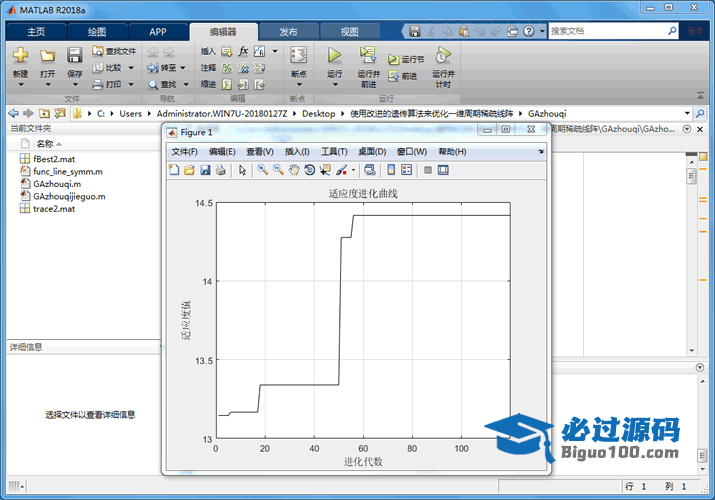Click the New (新建) file icon
Screen dimensions: 715x500
[x=21, y=56]
